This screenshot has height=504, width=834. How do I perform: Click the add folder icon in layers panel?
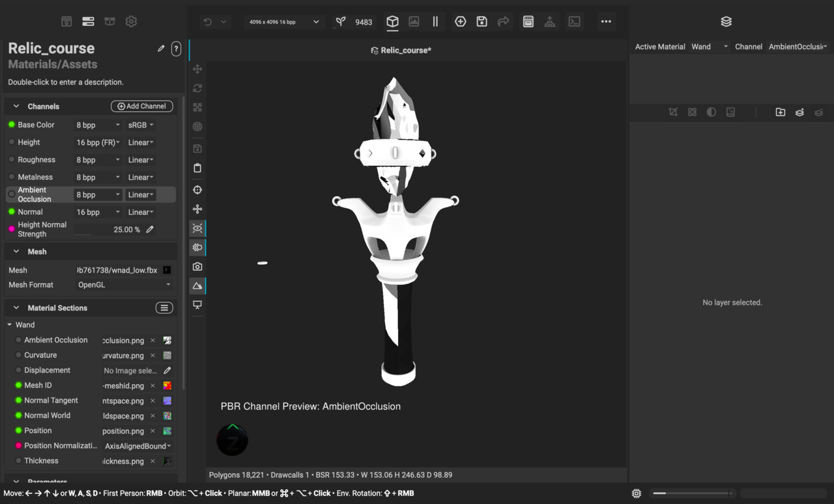pos(780,112)
